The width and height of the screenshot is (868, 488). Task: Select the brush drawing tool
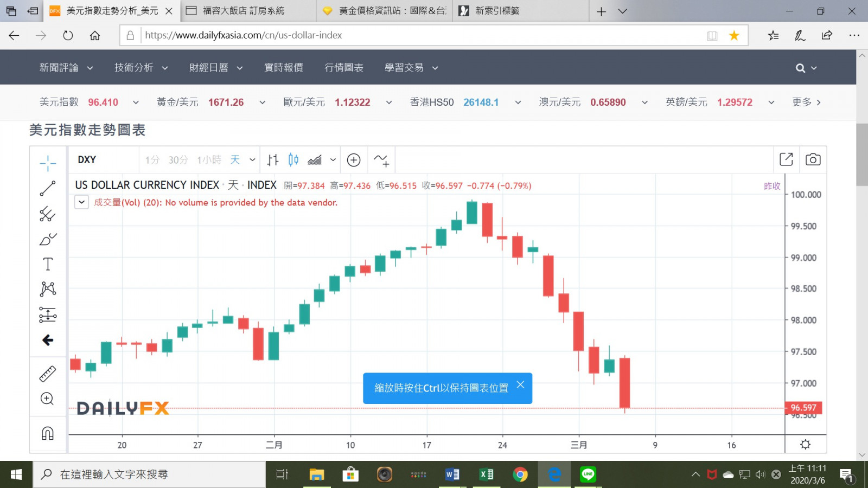[x=48, y=239]
